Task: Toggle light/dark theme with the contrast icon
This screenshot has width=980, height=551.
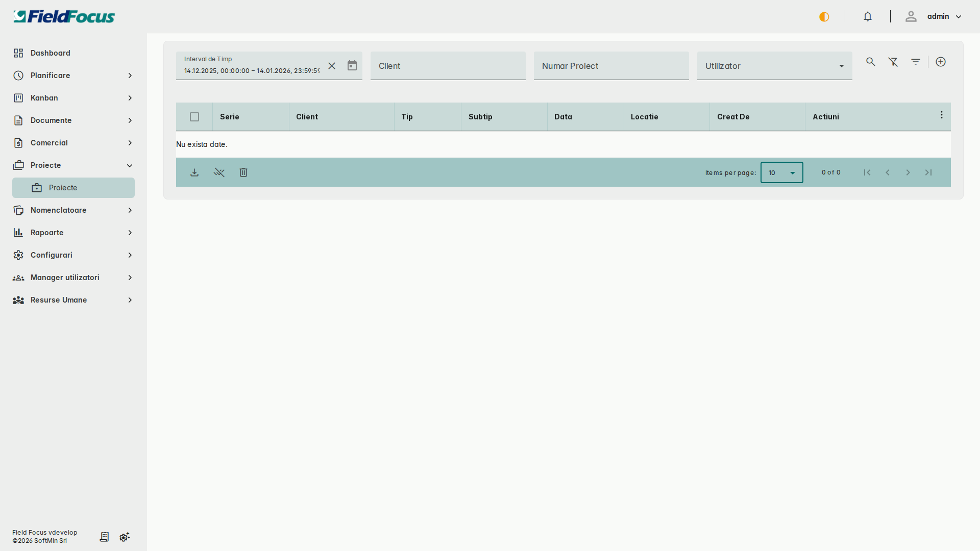Action: pos(824,16)
